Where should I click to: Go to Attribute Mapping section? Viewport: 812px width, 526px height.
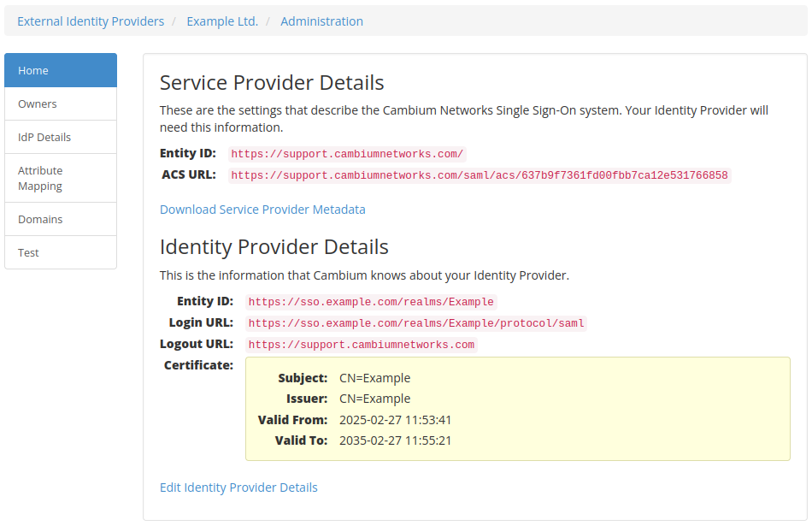61,178
